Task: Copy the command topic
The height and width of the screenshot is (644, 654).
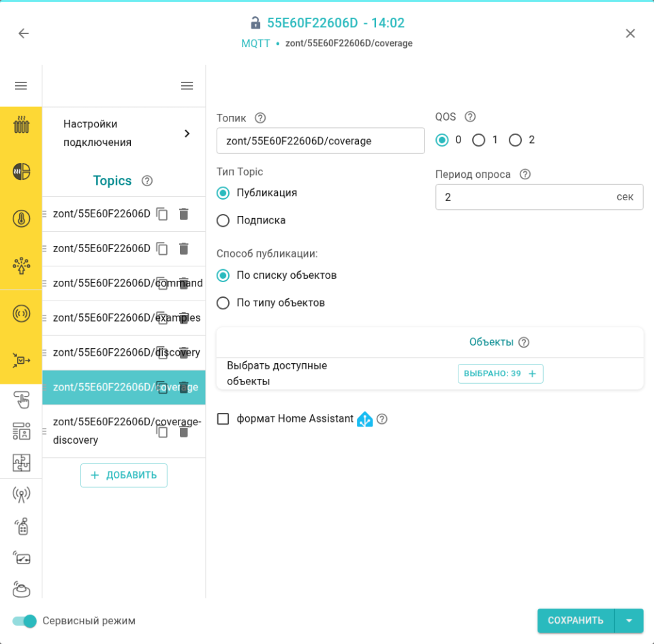Action: [x=162, y=283]
